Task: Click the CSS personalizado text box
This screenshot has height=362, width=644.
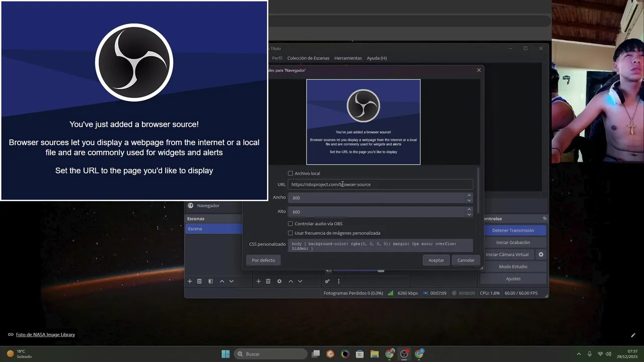Action: [x=380, y=246]
